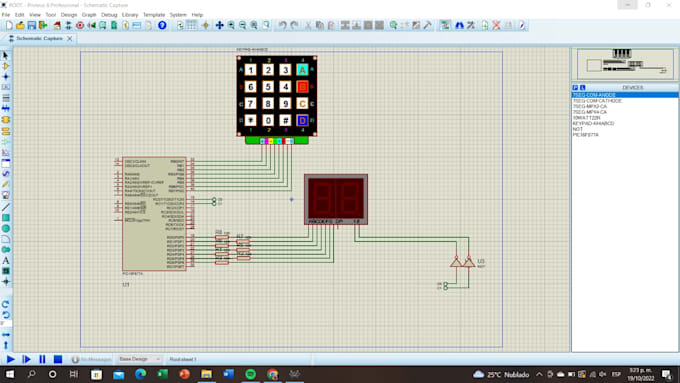Pause the simulation
The height and width of the screenshot is (383, 680).
[42, 359]
